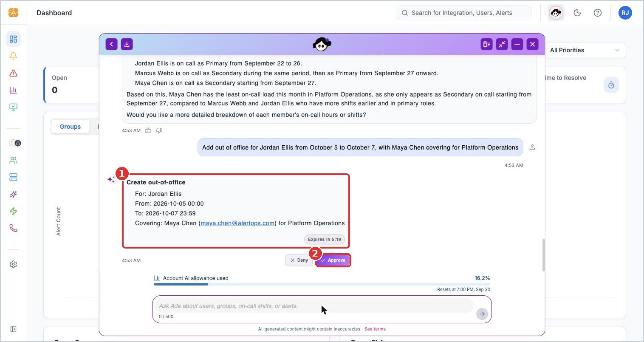Click the user icon beside the sent message
The height and width of the screenshot is (342, 644).
coord(532,147)
